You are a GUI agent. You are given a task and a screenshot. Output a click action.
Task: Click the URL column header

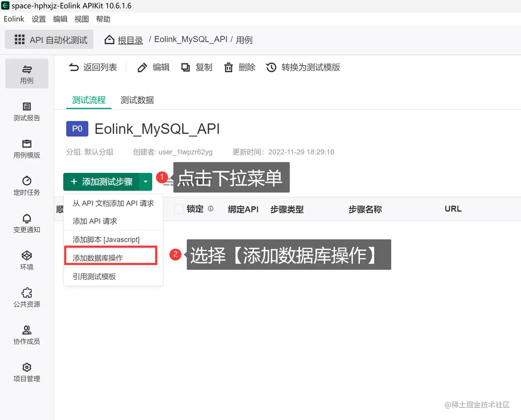(453, 209)
